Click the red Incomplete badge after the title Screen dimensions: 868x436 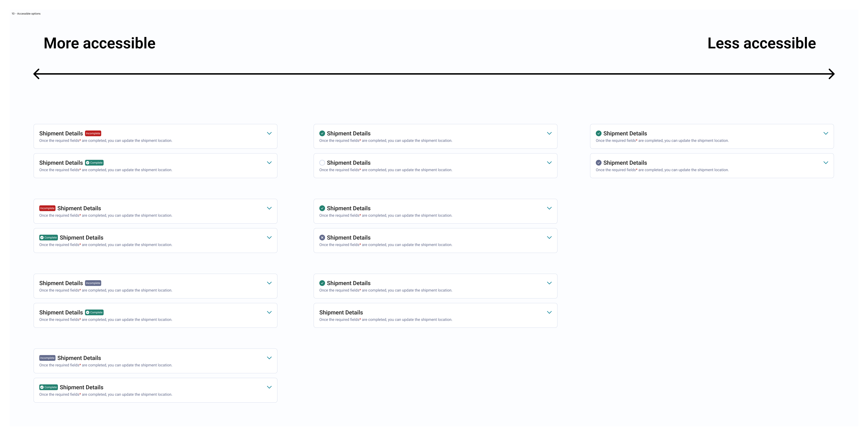93,133
